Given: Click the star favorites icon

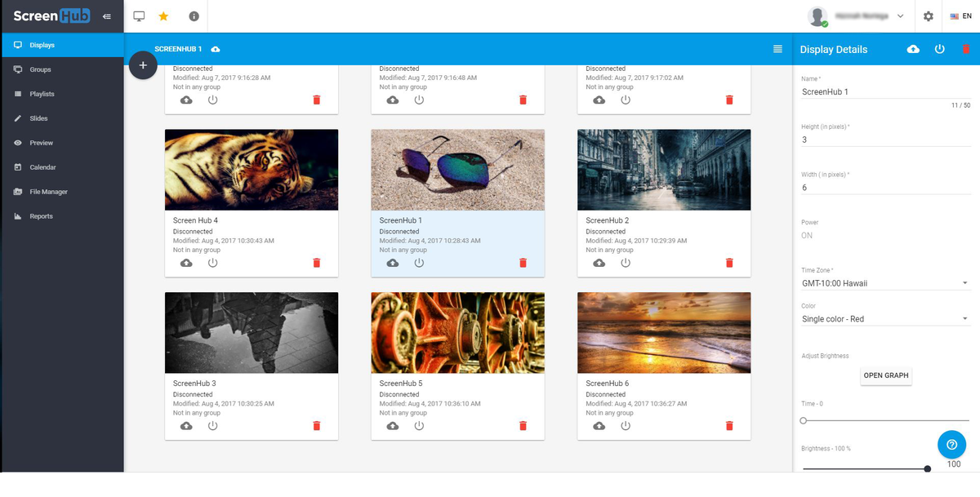Looking at the screenshot, I should [x=163, y=16].
